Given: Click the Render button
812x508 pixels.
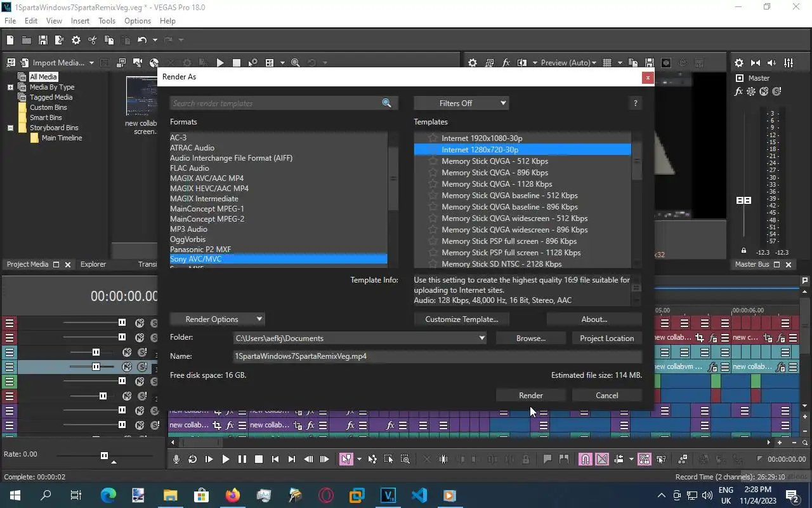Looking at the screenshot, I should click(530, 395).
